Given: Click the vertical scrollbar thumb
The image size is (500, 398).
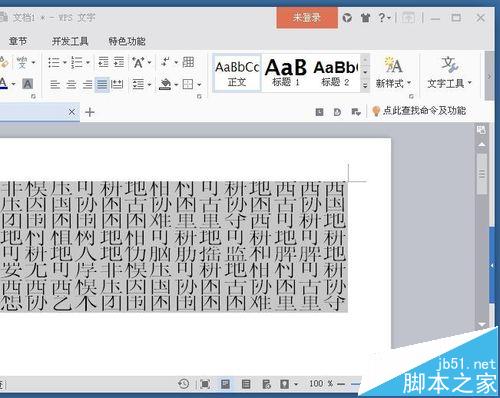Looking at the screenshot, I should pyautogui.click(x=482, y=174).
